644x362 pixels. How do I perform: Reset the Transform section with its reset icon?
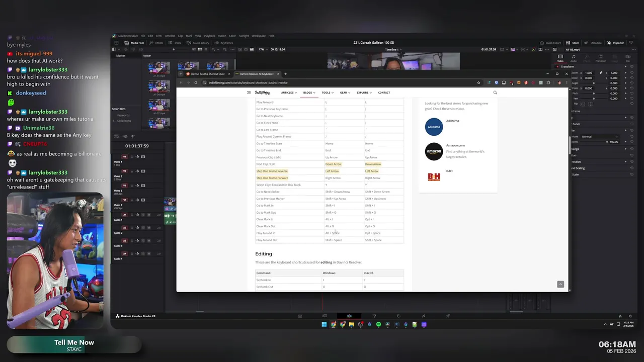pyautogui.click(x=632, y=66)
